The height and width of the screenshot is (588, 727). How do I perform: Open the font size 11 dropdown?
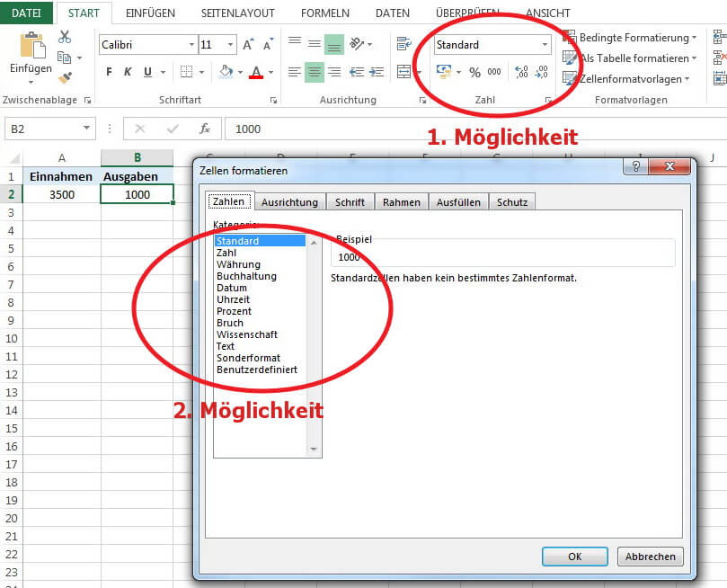[230, 43]
